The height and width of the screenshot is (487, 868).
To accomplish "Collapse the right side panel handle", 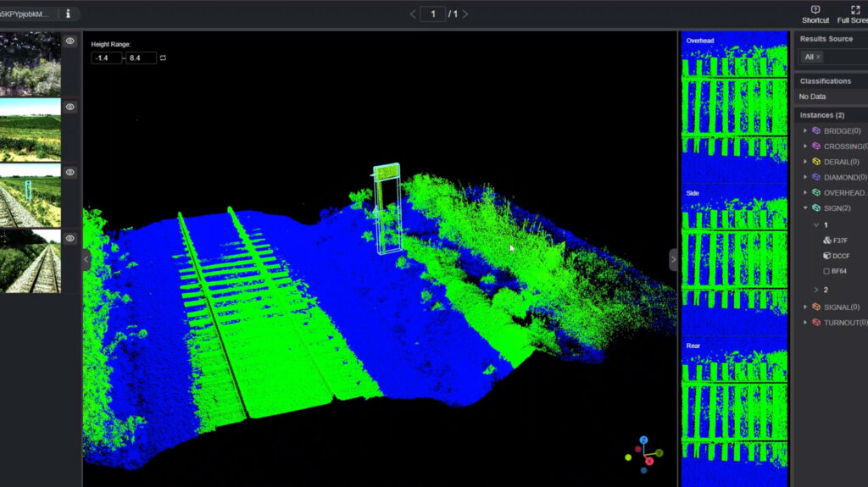I will (674, 260).
